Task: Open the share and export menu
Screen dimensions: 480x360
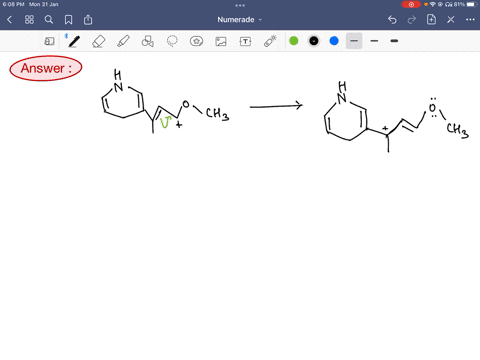Action: point(88,20)
